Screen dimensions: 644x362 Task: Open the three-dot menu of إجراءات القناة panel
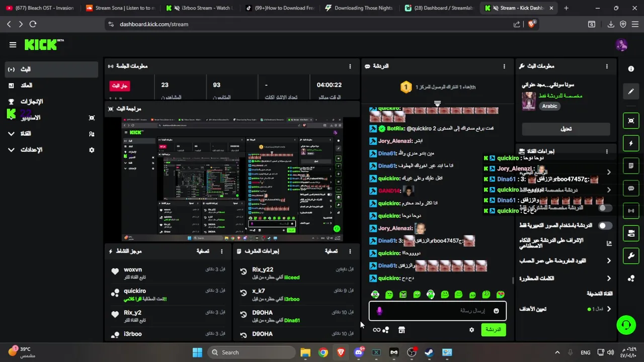(x=607, y=151)
